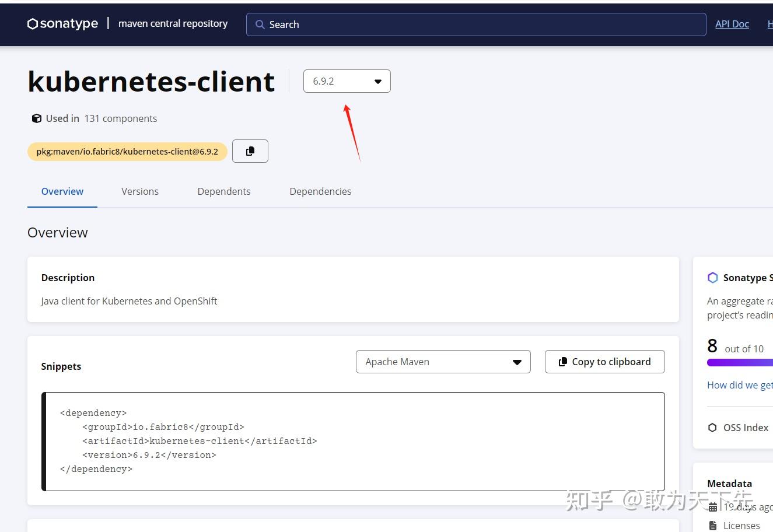Click the Sonatype logo
The height and width of the screenshot is (532, 773).
[x=62, y=23]
